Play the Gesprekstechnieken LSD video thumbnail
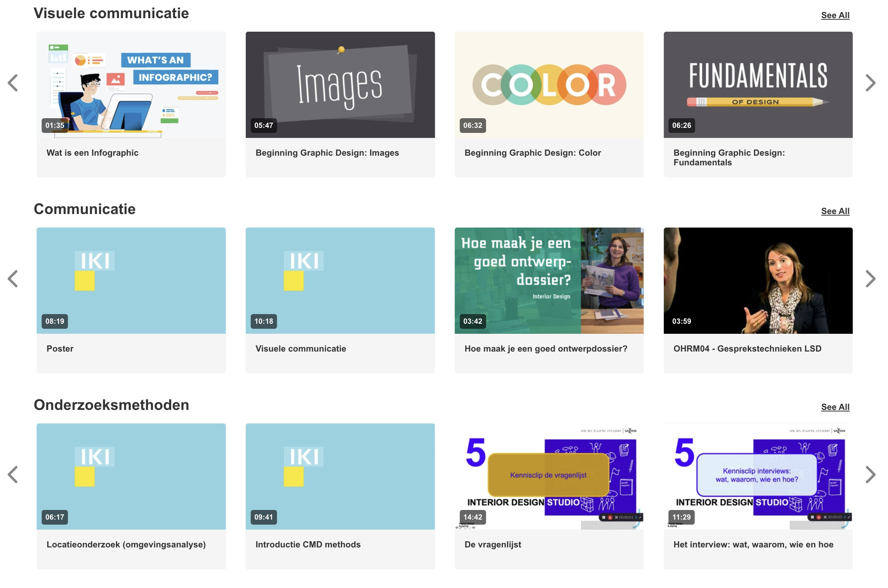Viewport: 888px width, 588px height. click(x=758, y=280)
